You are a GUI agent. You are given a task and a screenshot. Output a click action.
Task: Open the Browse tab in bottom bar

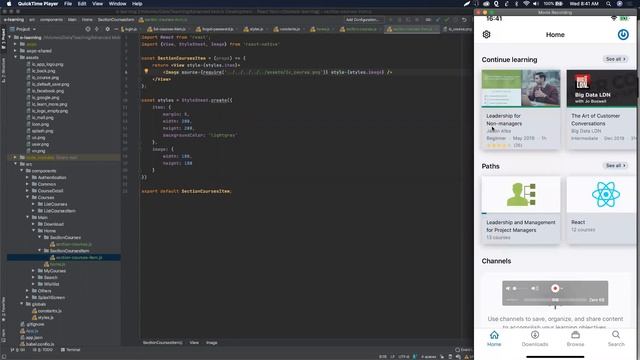(575, 338)
